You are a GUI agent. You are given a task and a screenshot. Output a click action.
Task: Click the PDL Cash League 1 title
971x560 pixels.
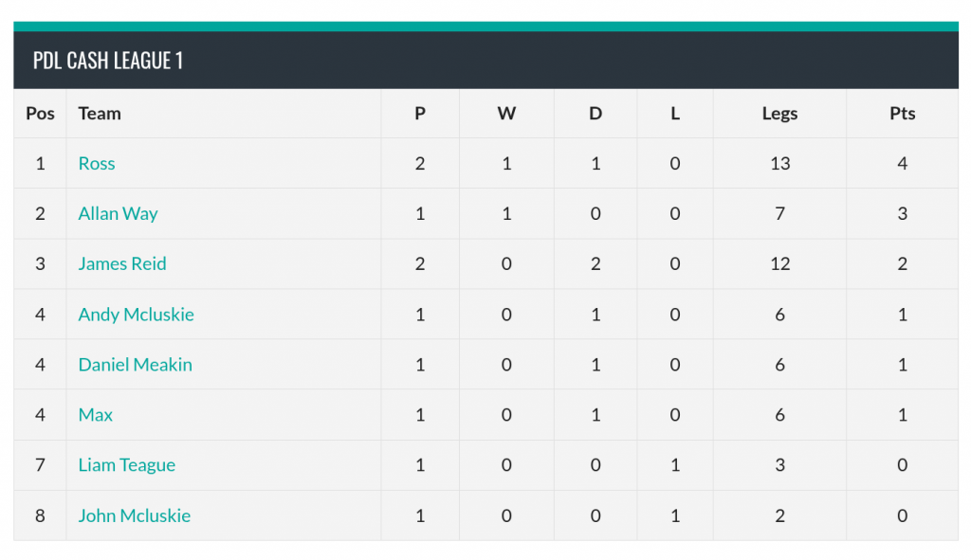[x=108, y=61]
